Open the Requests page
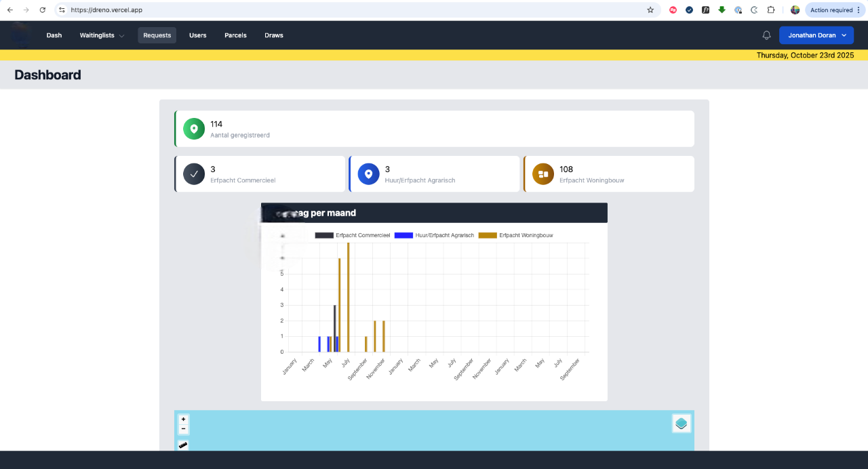 (x=157, y=35)
